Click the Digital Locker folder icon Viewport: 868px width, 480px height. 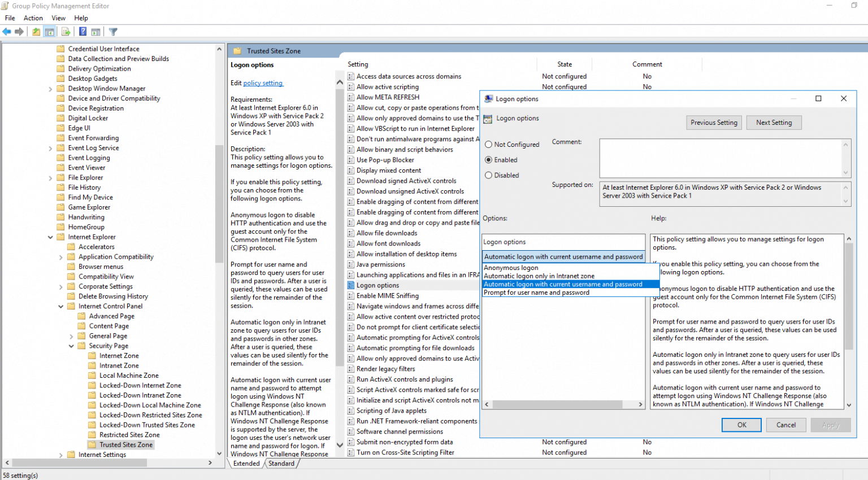point(61,118)
